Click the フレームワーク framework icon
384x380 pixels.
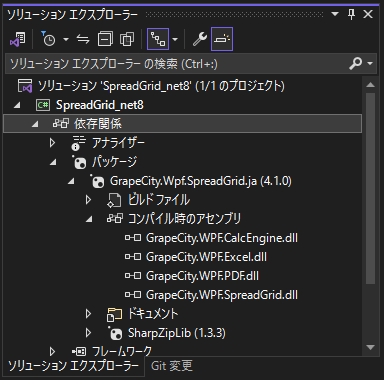[x=79, y=351]
